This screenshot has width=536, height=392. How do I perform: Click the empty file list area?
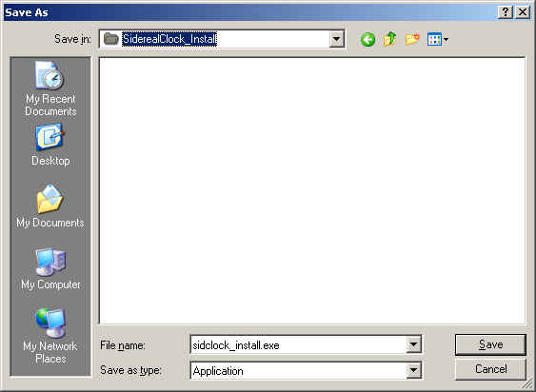click(312, 190)
